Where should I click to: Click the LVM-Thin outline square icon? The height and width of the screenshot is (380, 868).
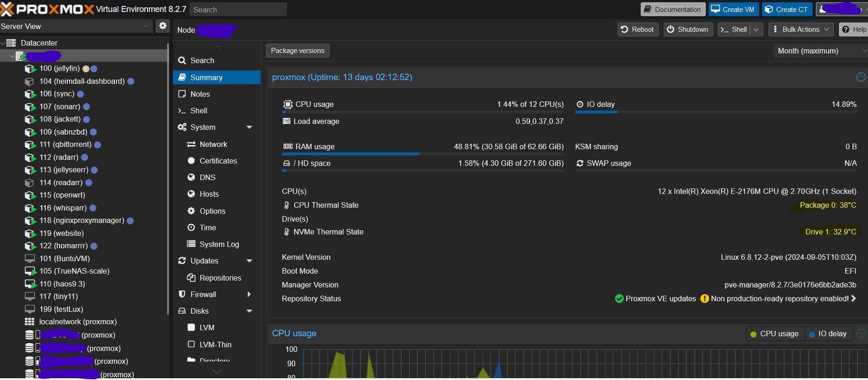coord(191,345)
